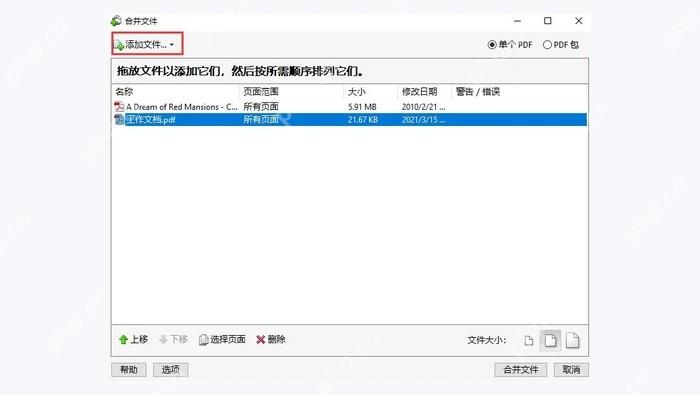The width and height of the screenshot is (700, 395).
Task: Click the PDF icon of A Dream of Red Mansions
Action: 119,107
